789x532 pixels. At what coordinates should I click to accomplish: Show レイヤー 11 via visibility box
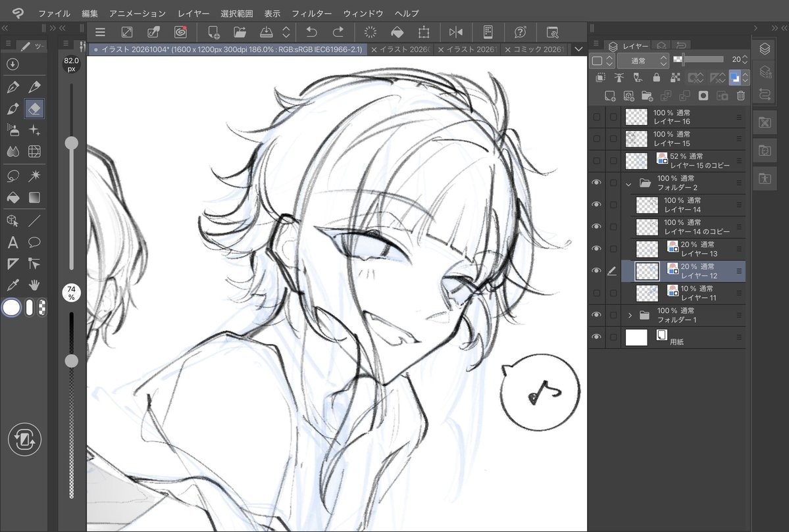596,293
